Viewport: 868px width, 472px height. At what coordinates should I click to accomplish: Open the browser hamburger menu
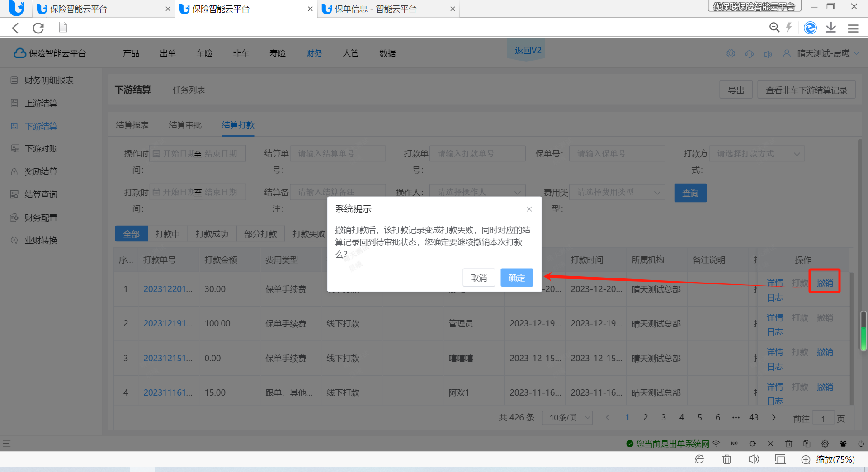click(x=853, y=28)
